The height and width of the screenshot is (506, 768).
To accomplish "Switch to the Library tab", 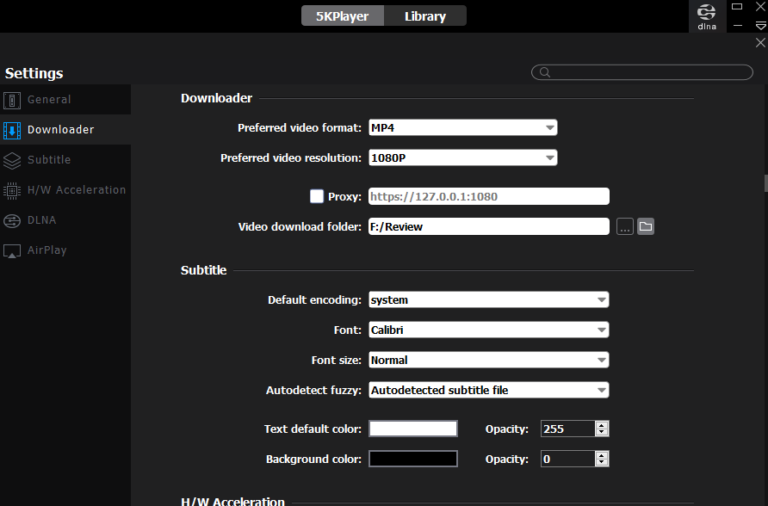I will [425, 16].
